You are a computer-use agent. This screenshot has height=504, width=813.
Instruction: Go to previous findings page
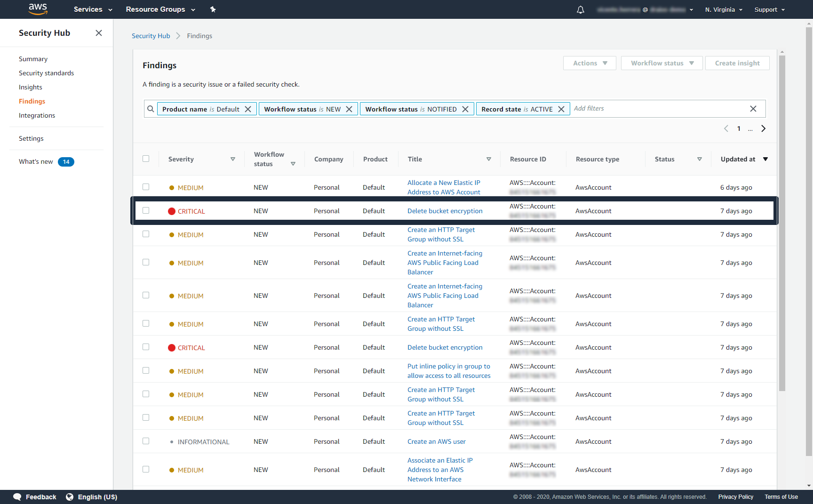[726, 128]
